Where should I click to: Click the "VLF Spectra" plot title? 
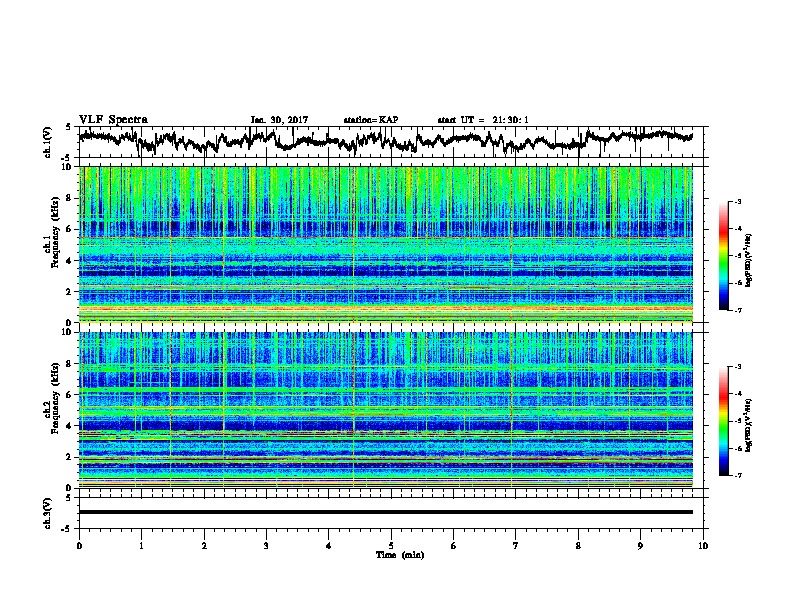point(113,120)
